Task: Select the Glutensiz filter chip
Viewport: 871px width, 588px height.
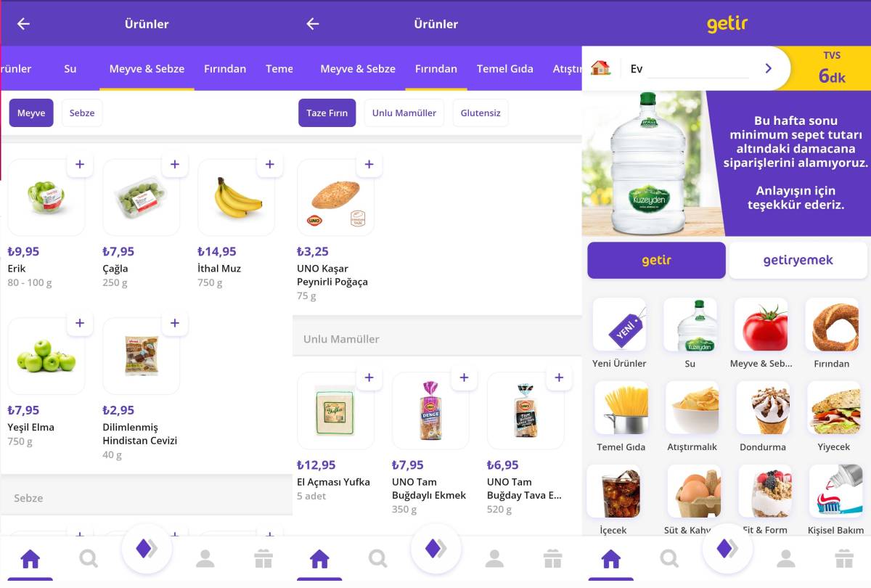Action: click(481, 113)
